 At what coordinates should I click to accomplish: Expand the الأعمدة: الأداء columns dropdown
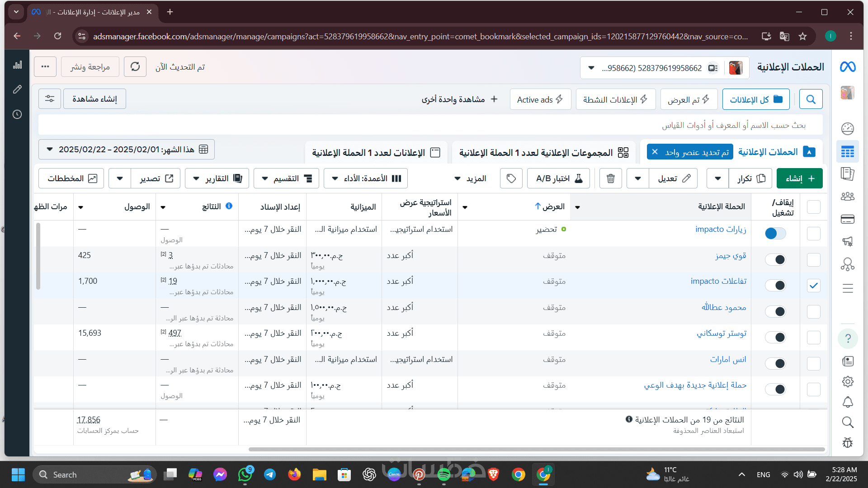(366, 178)
